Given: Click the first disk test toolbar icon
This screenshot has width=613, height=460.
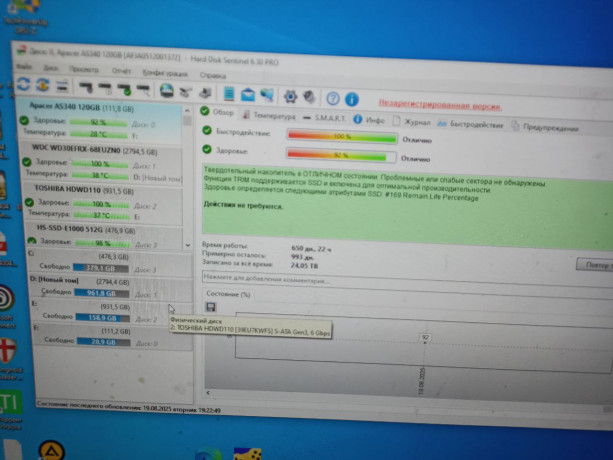Looking at the screenshot, I should pos(86,88).
